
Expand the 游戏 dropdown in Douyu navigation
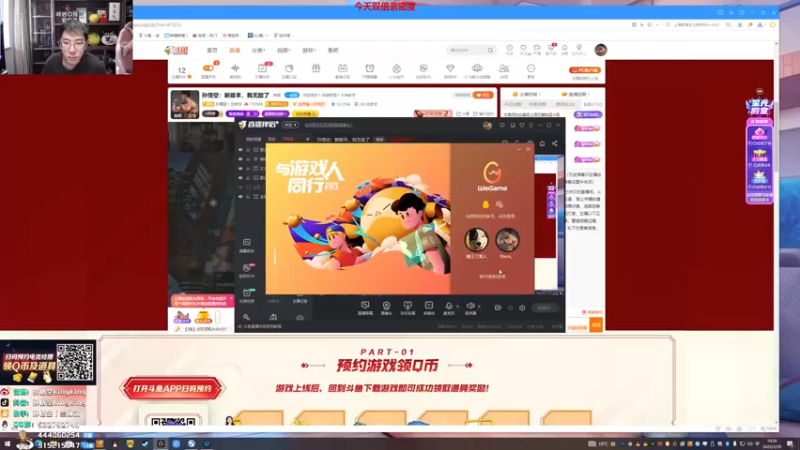tap(309, 51)
